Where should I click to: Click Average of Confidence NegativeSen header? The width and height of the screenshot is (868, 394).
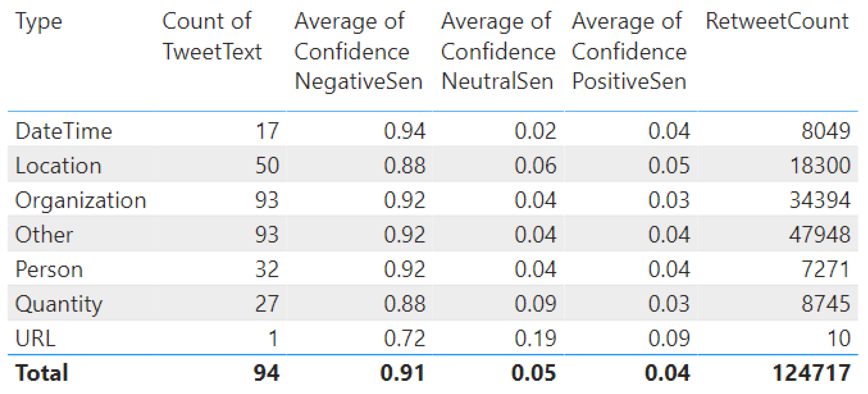(x=358, y=51)
